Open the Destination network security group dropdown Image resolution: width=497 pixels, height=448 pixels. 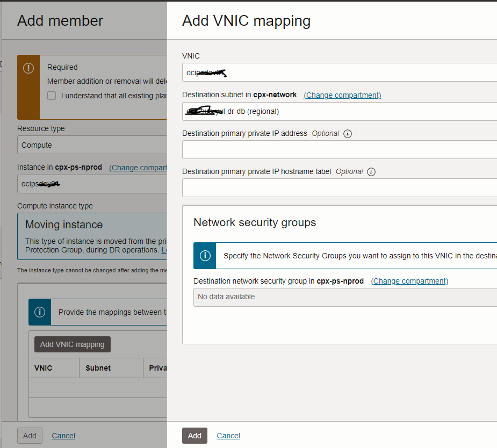pyautogui.click(x=344, y=297)
